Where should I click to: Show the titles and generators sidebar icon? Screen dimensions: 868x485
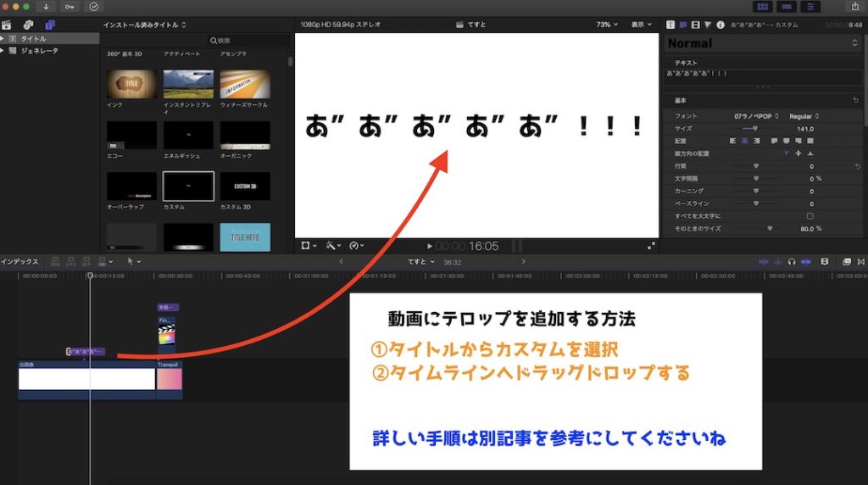(x=50, y=25)
